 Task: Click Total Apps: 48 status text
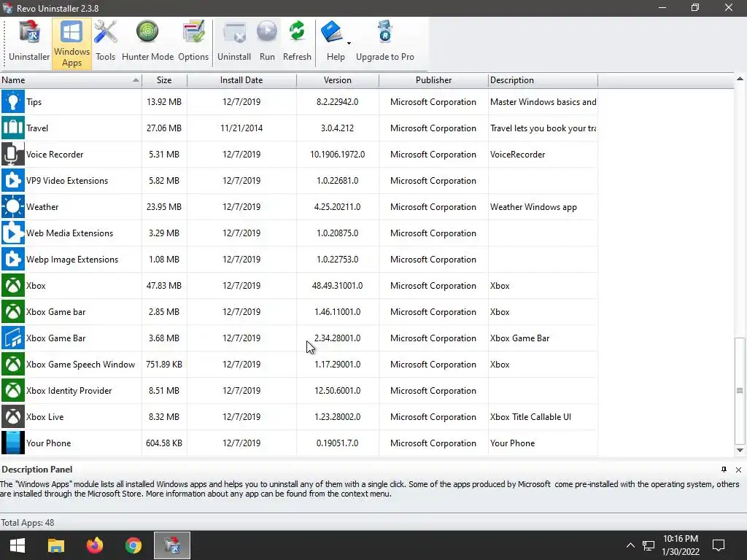coord(28,522)
